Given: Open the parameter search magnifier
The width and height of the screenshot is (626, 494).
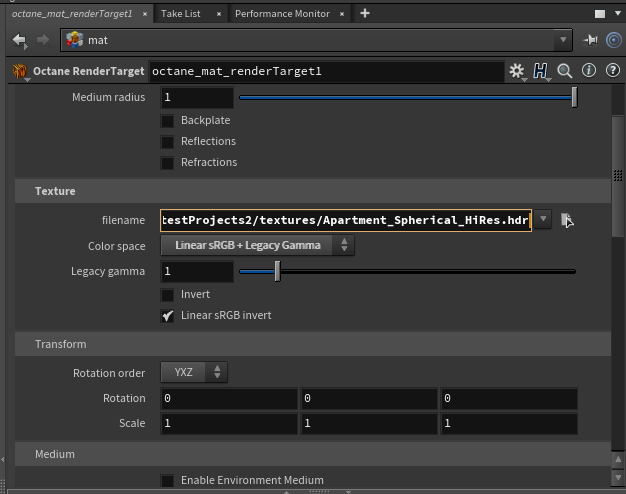Looking at the screenshot, I should pyautogui.click(x=565, y=71).
